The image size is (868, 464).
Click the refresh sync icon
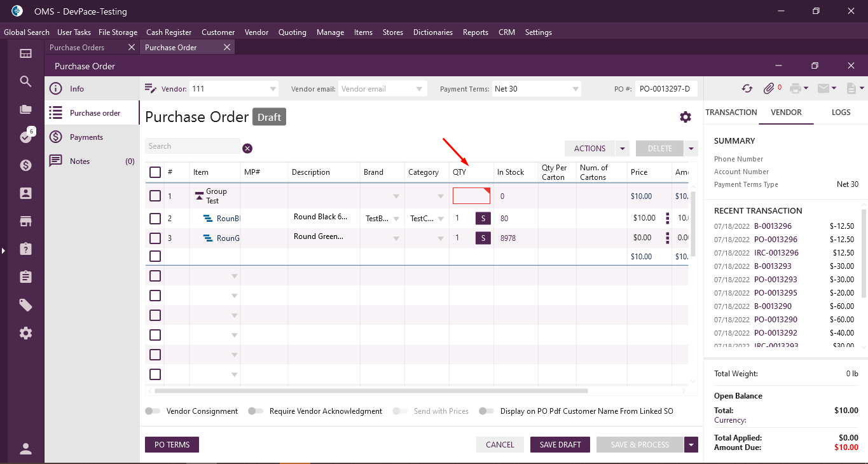pyautogui.click(x=747, y=89)
